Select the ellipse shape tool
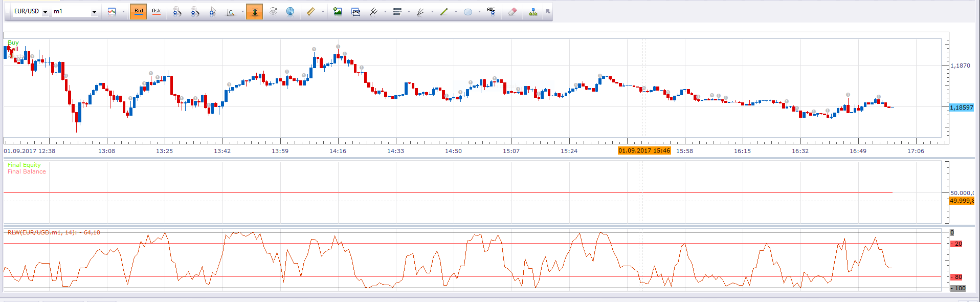Viewport: 980px width, 302px height. click(468, 12)
